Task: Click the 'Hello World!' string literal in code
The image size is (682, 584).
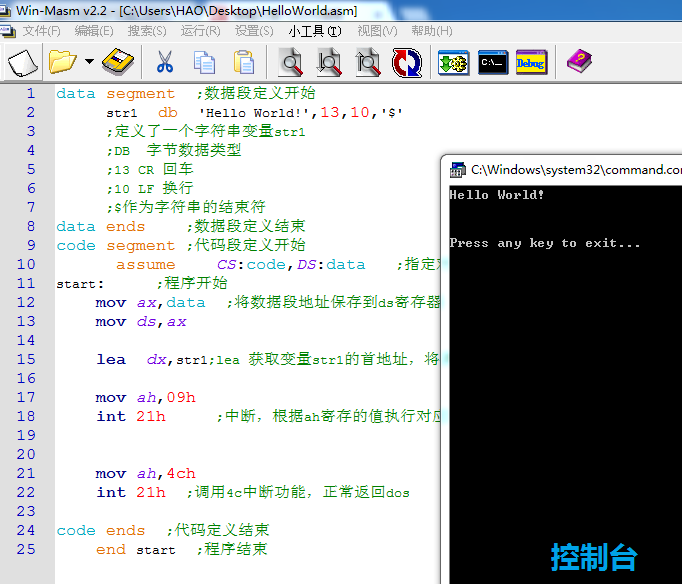Action: point(254,113)
